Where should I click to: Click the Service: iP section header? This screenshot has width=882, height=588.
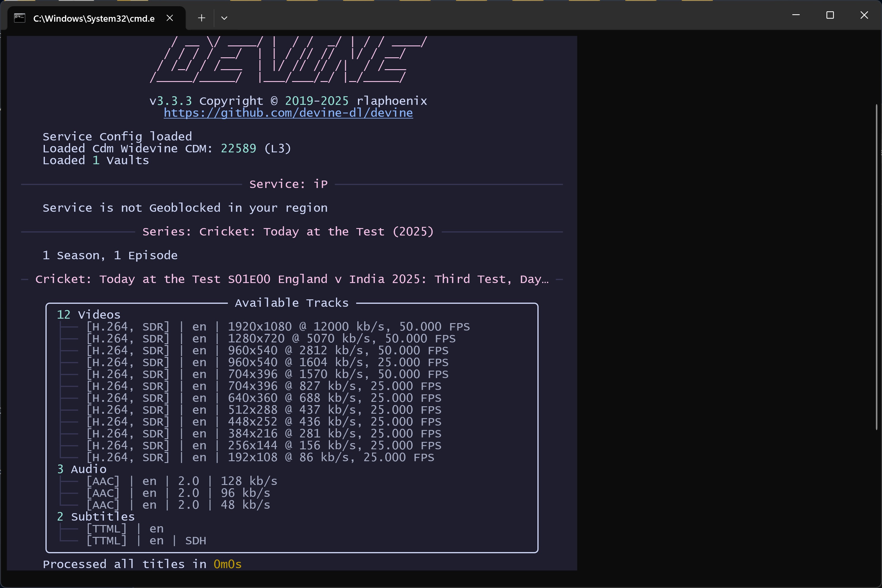coord(288,184)
